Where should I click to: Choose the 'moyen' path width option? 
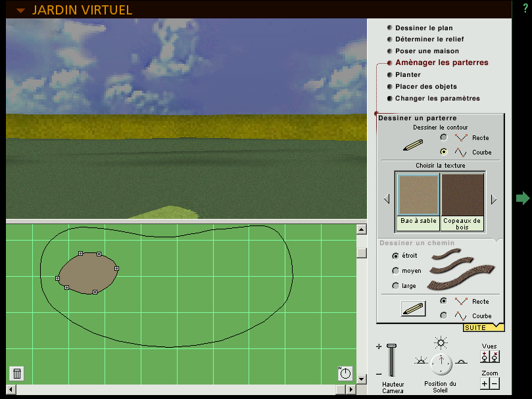pos(395,271)
